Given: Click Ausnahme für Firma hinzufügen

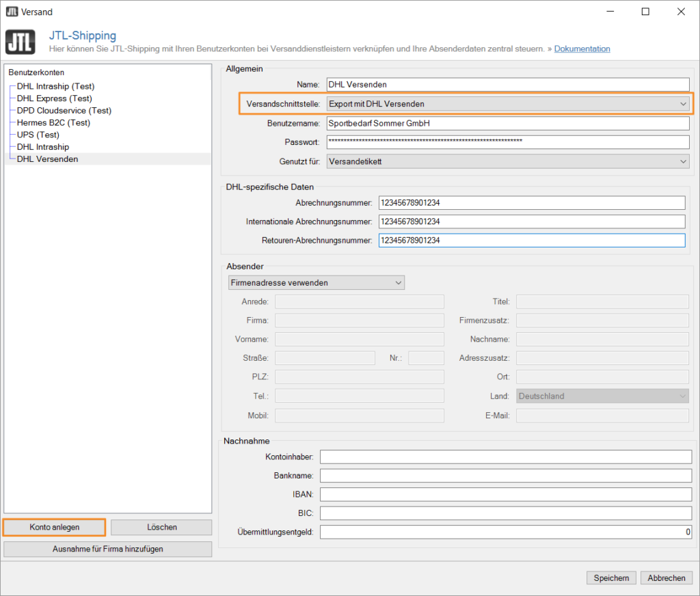Looking at the screenshot, I should point(108,550).
